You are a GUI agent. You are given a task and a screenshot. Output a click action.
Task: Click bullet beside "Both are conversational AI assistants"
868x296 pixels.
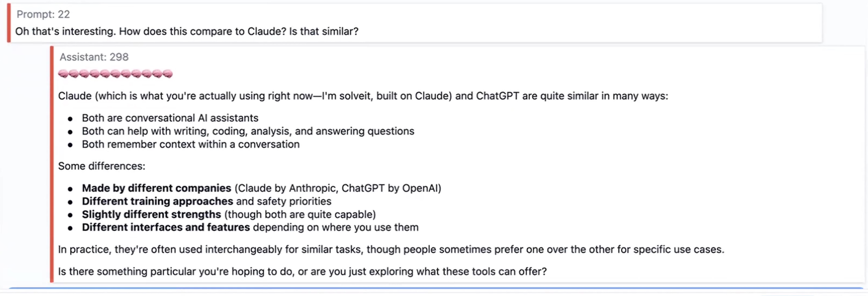click(x=70, y=118)
